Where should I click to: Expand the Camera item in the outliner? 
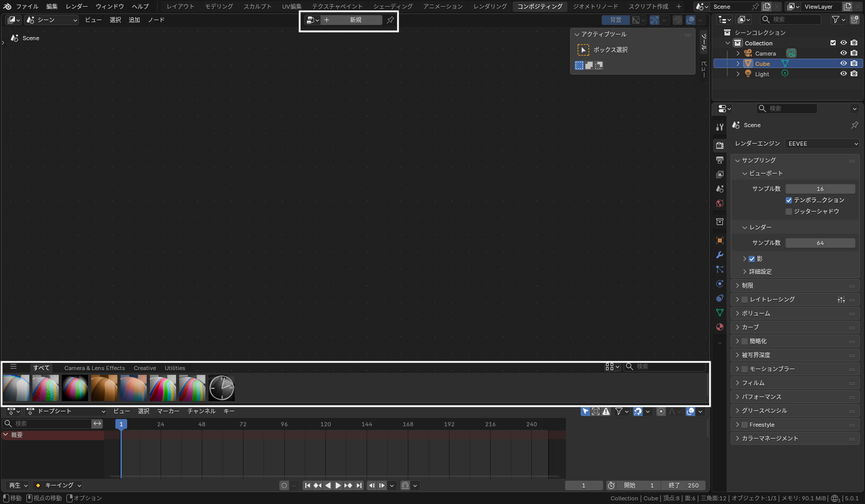coord(738,54)
